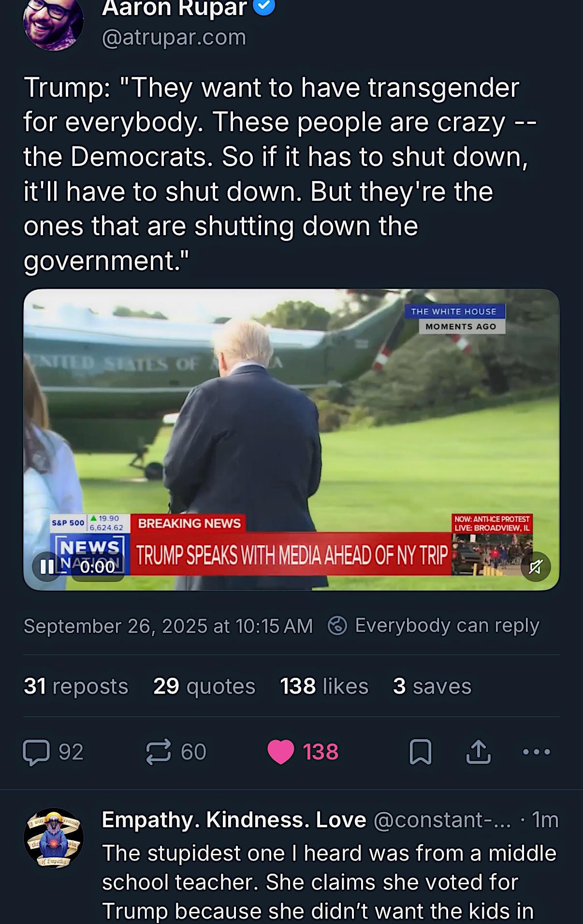
Task: Tap the repost arrows icon
Action: point(159,752)
